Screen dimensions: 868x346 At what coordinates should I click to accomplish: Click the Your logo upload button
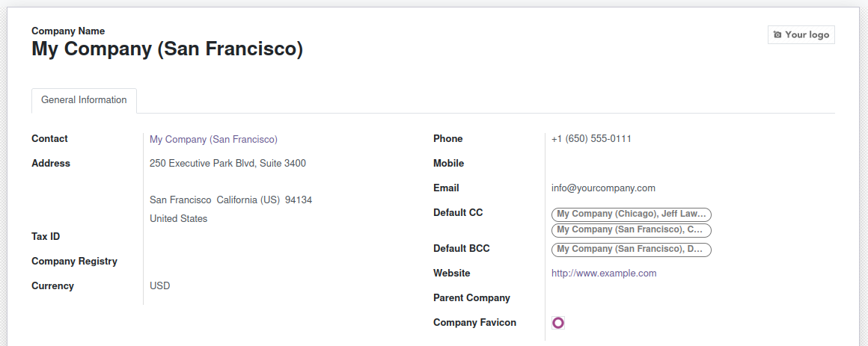click(801, 35)
